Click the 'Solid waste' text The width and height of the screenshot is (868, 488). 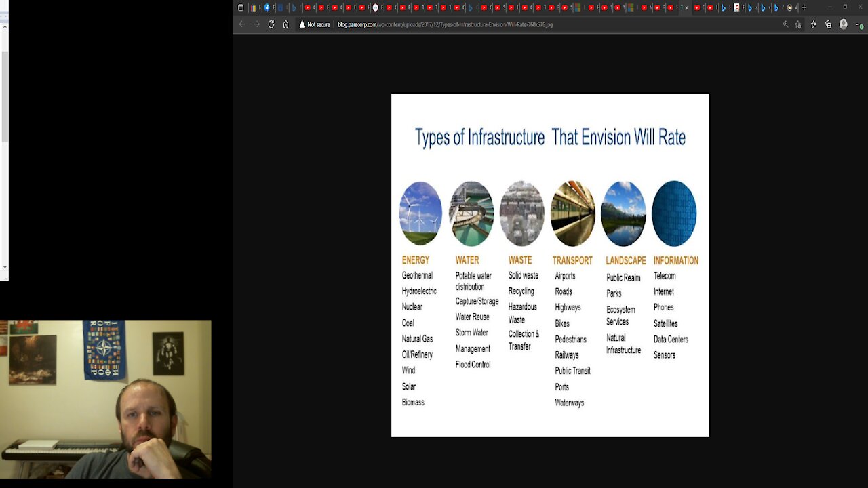point(524,276)
